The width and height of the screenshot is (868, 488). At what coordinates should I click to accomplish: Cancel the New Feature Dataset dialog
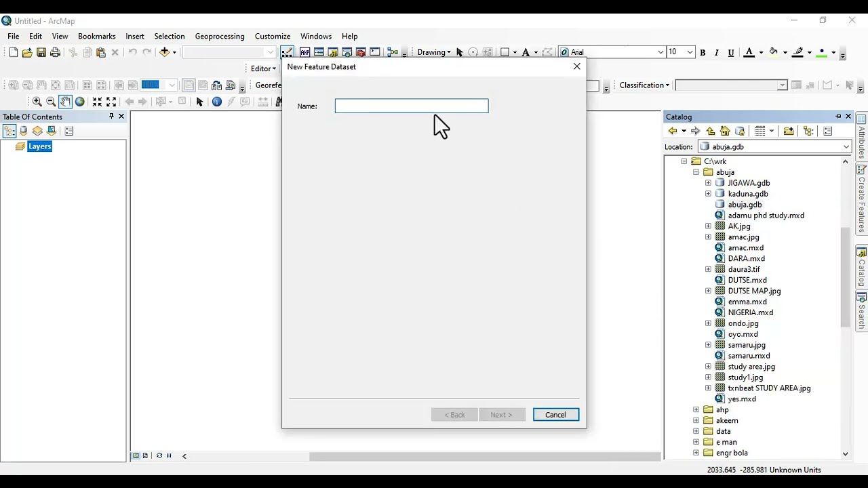point(556,415)
